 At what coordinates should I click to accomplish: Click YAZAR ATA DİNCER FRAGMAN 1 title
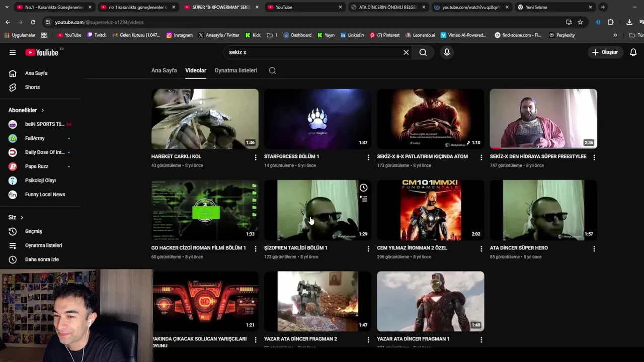pyautogui.click(x=413, y=339)
